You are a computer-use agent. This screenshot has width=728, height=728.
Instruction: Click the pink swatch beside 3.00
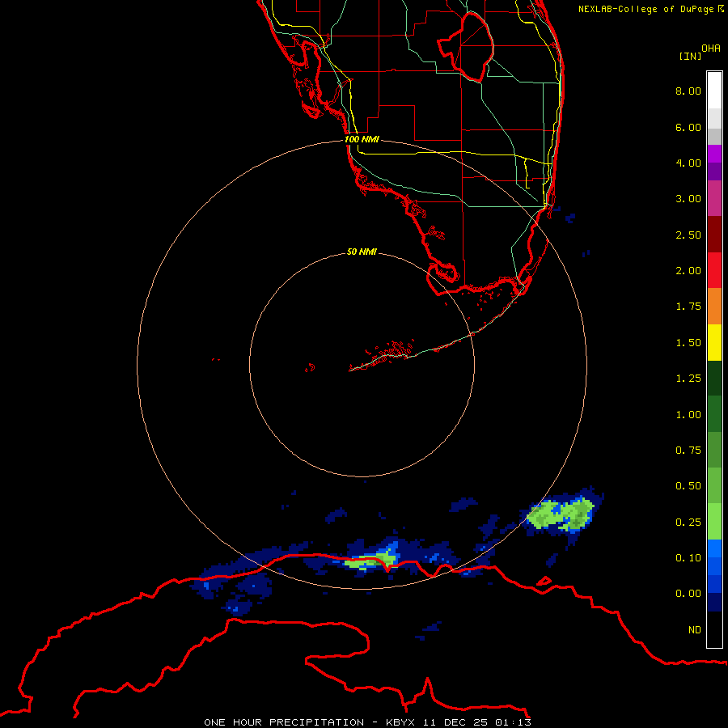point(714,198)
